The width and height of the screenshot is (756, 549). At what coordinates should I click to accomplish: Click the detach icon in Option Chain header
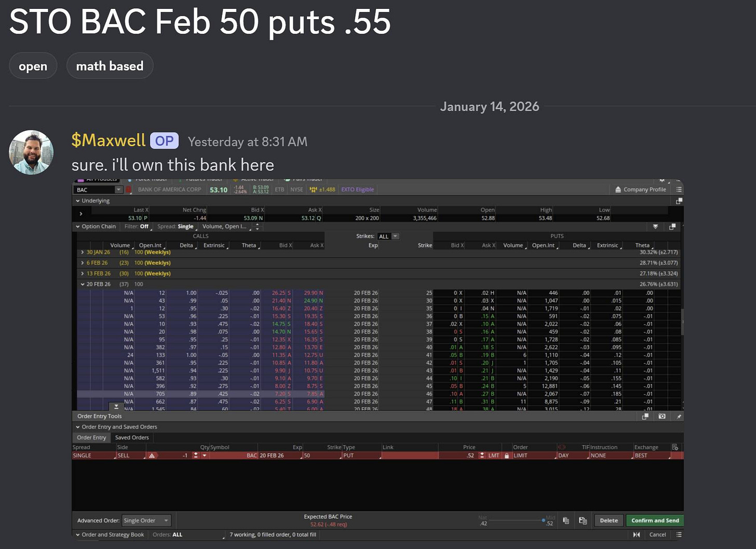click(672, 226)
